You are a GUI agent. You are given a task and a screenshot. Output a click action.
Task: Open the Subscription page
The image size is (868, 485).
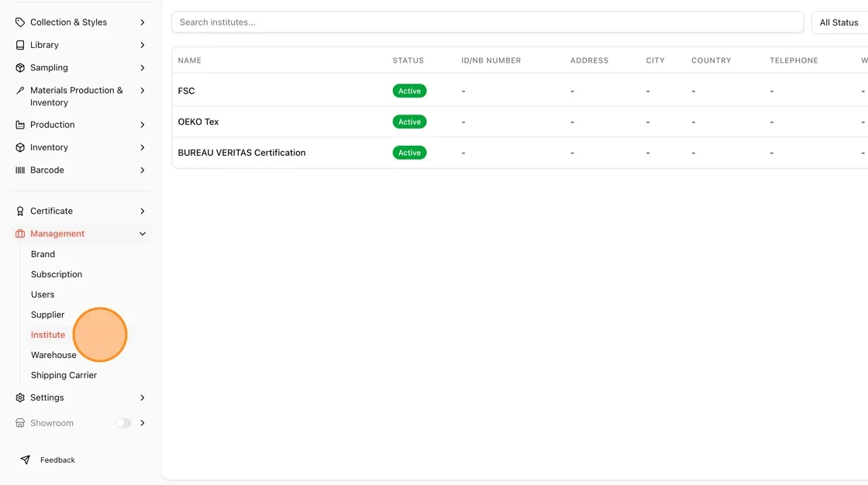tap(57, 274)
